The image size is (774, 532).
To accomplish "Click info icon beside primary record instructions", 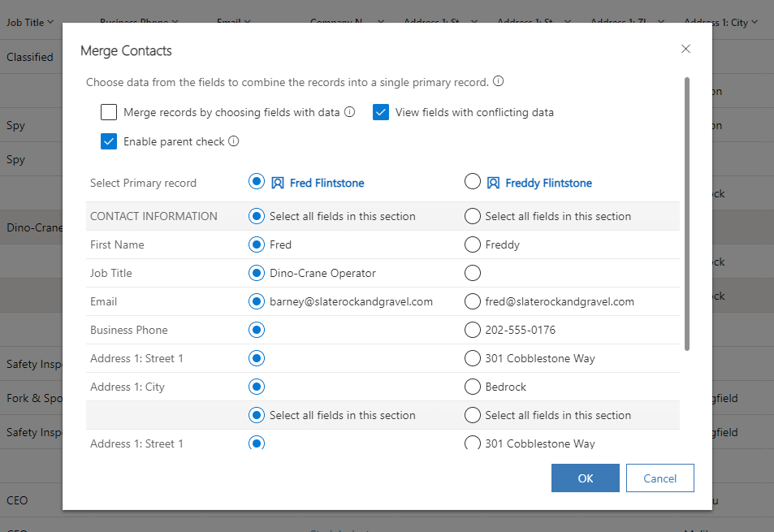I will click(x=499, y=81).
